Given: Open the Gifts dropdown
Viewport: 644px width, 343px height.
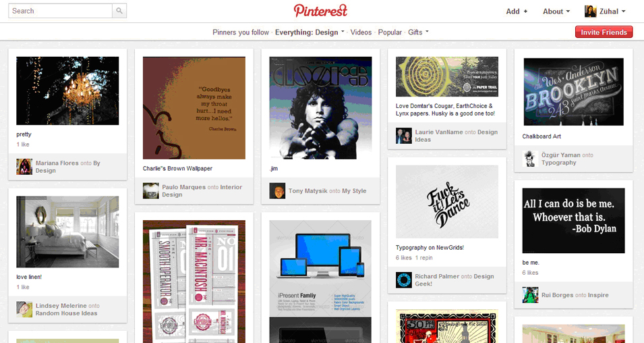Looking at the screenshot, I should (x=418, y=32).
